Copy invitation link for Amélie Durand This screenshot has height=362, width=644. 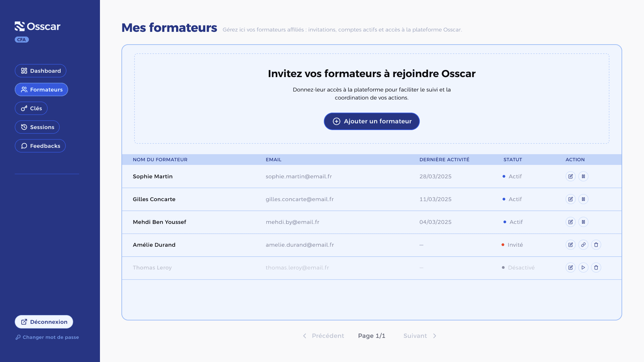tap(583, 245)
